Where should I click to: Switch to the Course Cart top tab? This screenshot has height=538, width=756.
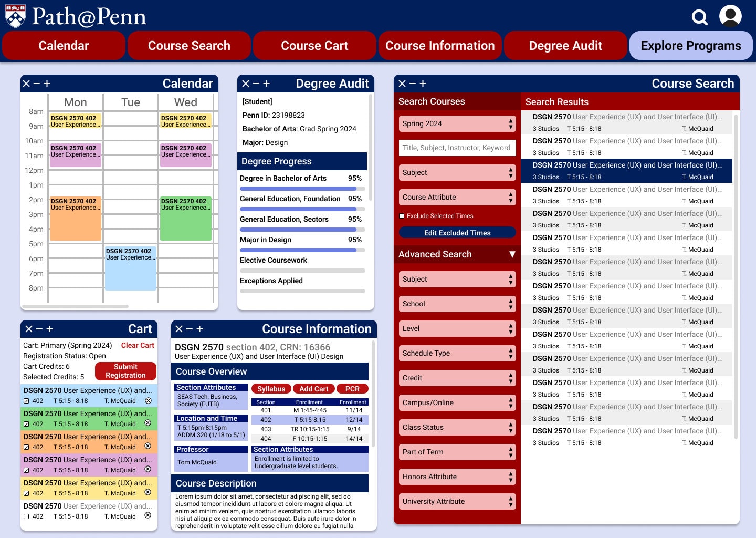[x=314, y=46]
